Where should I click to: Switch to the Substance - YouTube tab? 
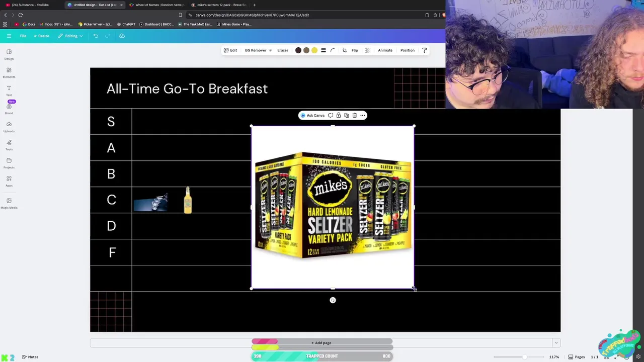31,5
